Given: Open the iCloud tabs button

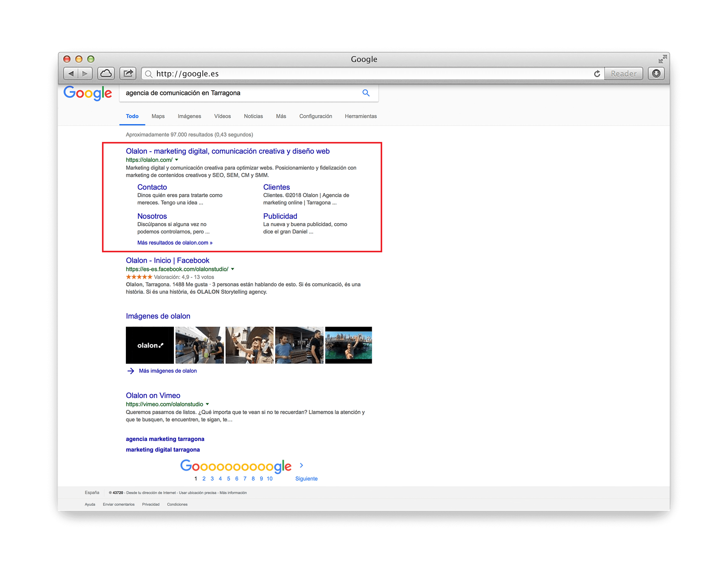Looking at the screenshot, I should click(106, 73).
